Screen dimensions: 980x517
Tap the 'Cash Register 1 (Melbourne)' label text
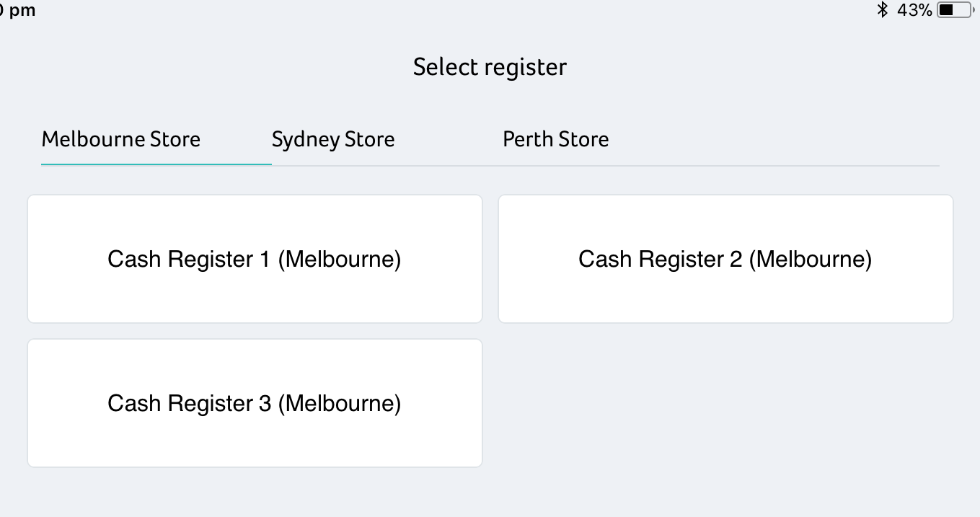[255, 259]
